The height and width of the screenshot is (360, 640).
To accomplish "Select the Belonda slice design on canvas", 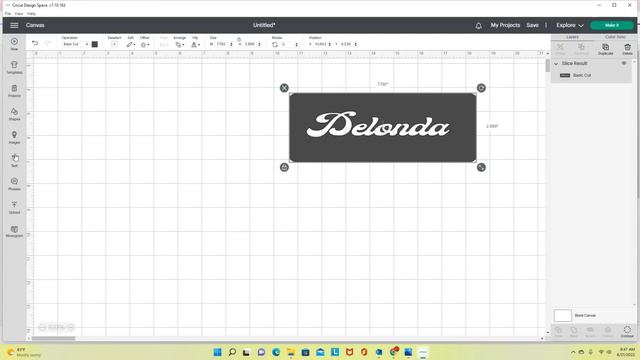I will tap(382, 128).
